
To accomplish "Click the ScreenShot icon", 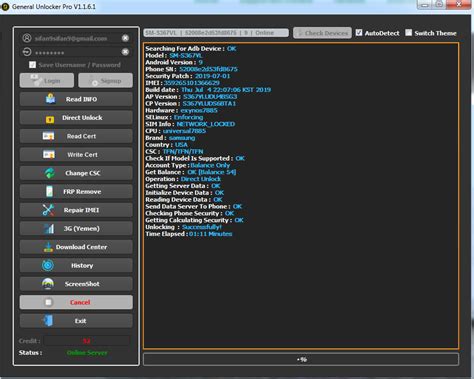I will coord(48,284).
